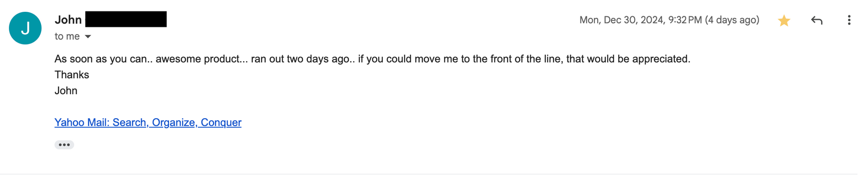Image resolution: width=868 pixels, height=177 pixels.
Task: Click the 'Thanks' line in message
Action: click(72, 75)
